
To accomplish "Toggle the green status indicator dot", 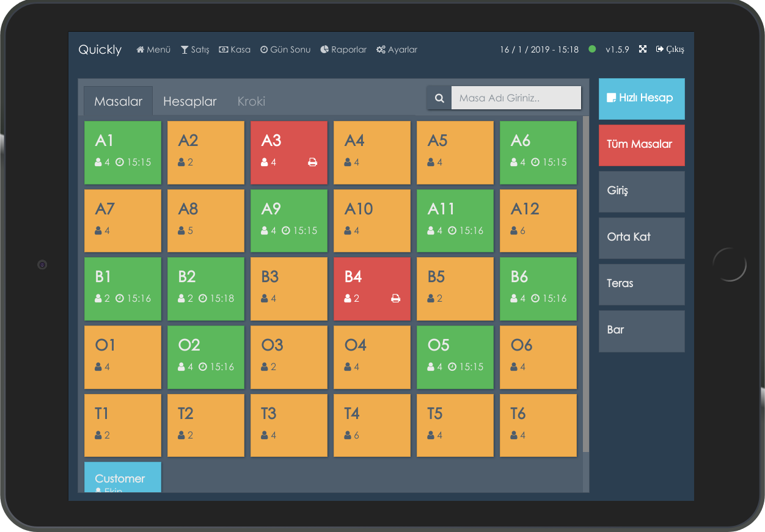I will coord(591,49).
